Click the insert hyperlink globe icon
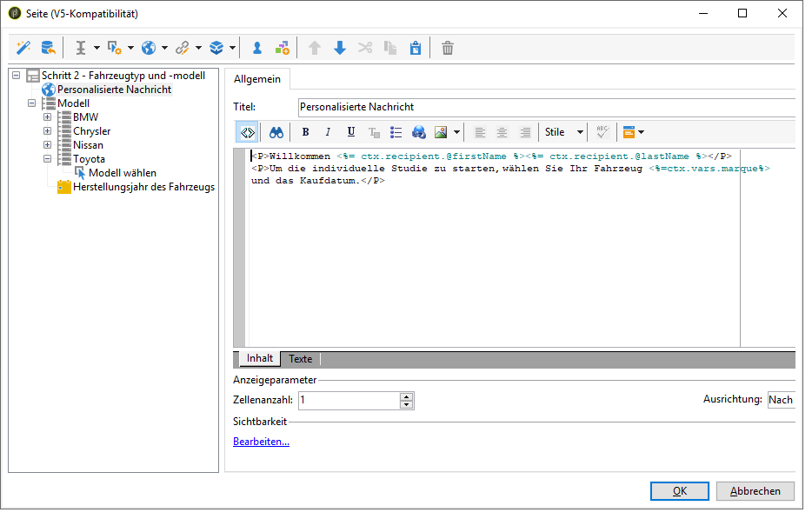Viewport: 812px width, 519px height. pos(419,132)
